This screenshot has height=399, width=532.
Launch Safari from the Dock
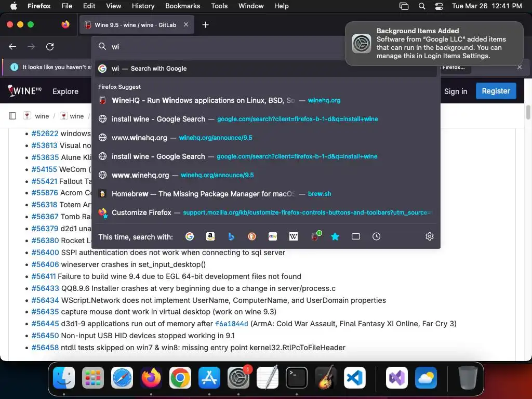coord(122,378)
